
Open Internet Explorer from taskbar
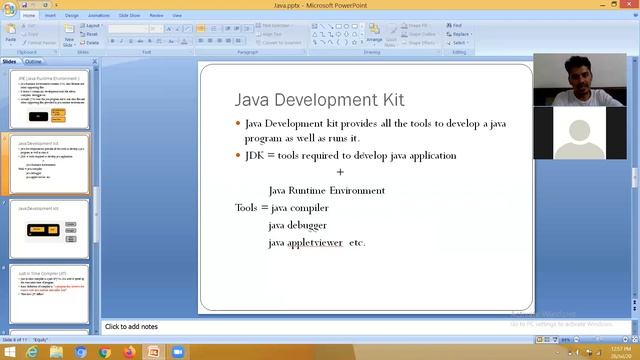(x=32, y=352)
